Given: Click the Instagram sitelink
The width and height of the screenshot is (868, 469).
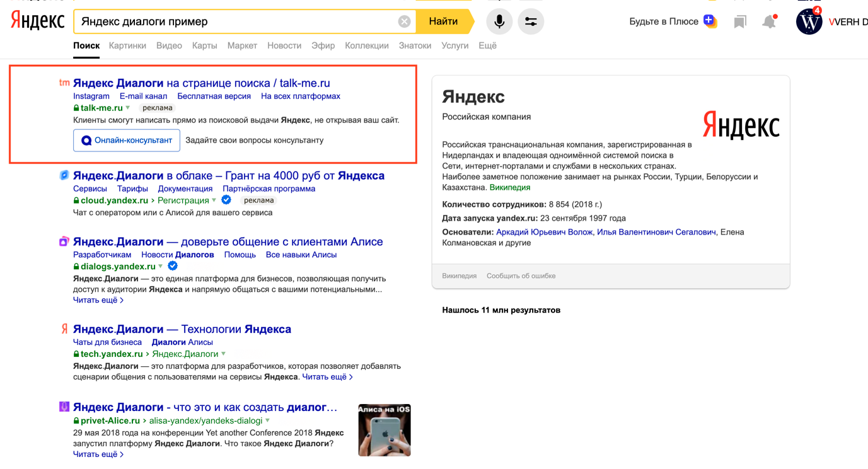Looking at the screenshot, I should 91,96.
